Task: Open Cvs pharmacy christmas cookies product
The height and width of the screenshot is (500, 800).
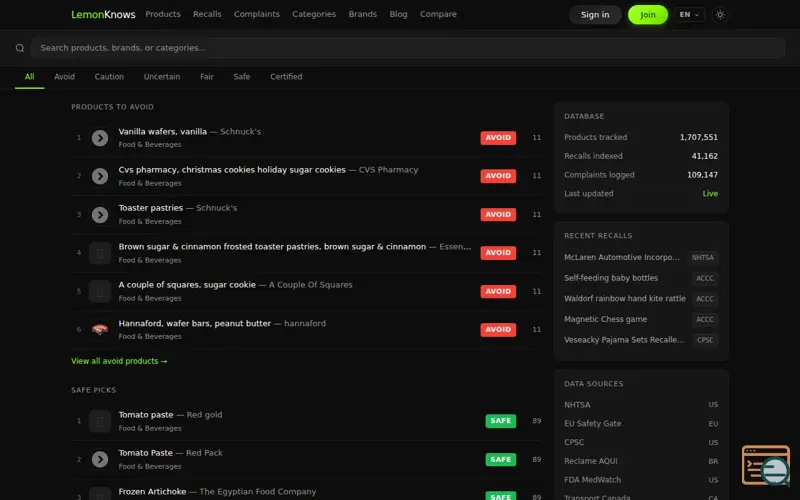Action: (x=232, y=170)
